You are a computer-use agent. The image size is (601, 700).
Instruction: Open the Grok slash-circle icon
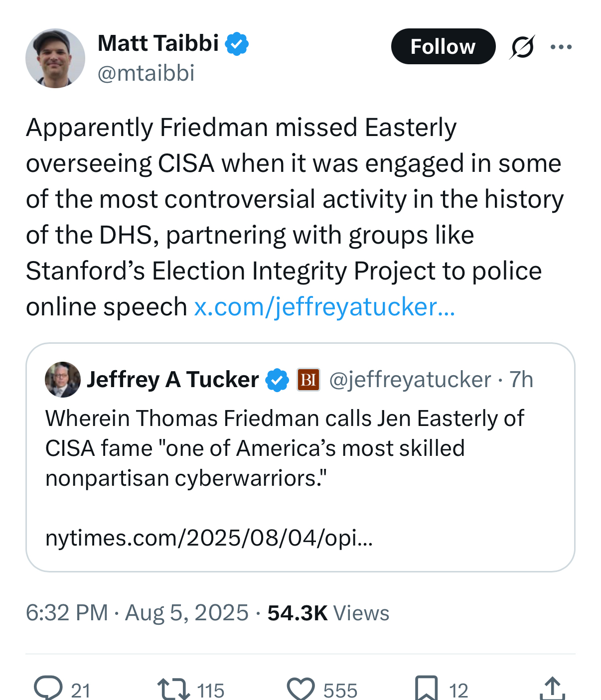pos(522,47)
